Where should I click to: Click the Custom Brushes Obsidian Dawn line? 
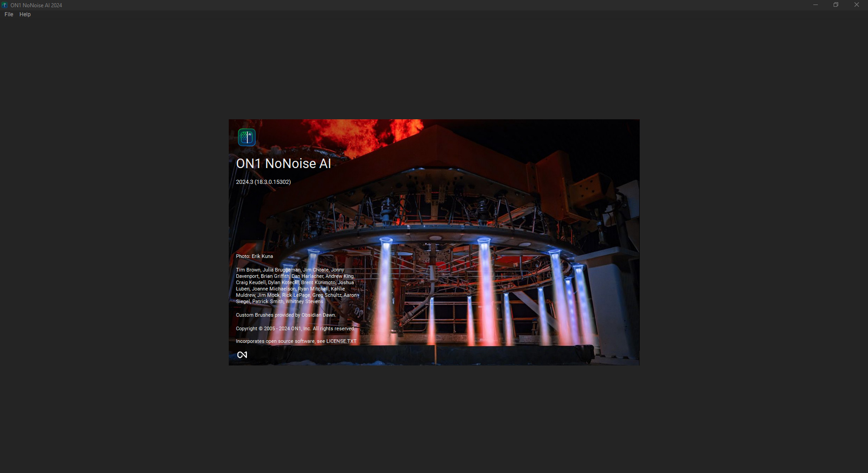pyautogui.click(x=286, y=315)
